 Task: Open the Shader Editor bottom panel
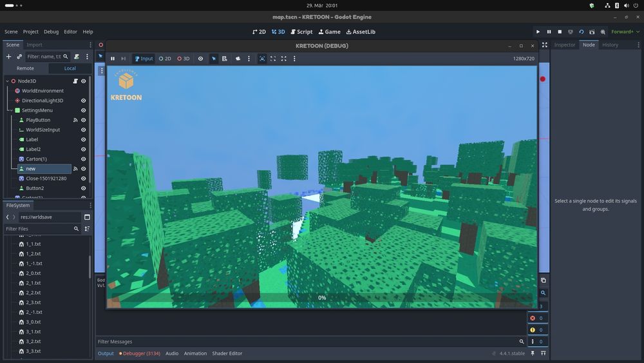tap(227, 353)
